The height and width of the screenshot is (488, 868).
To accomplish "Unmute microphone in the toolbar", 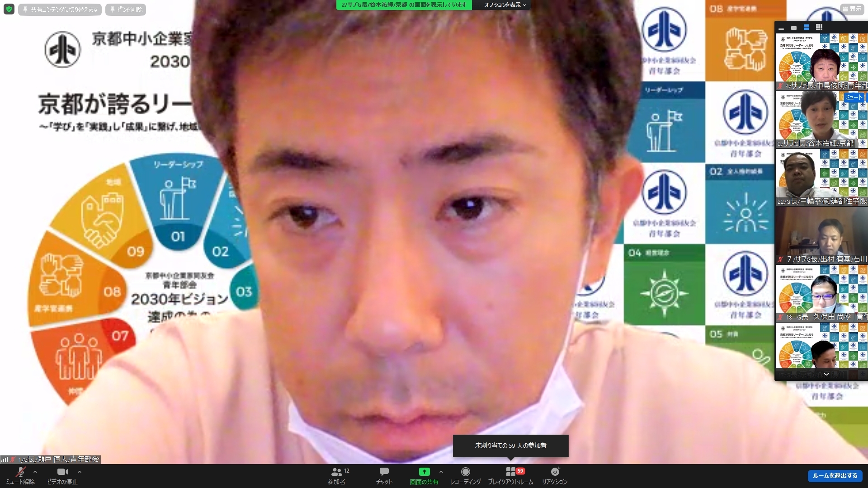I will pyautogui.click(x=20, y=476).
